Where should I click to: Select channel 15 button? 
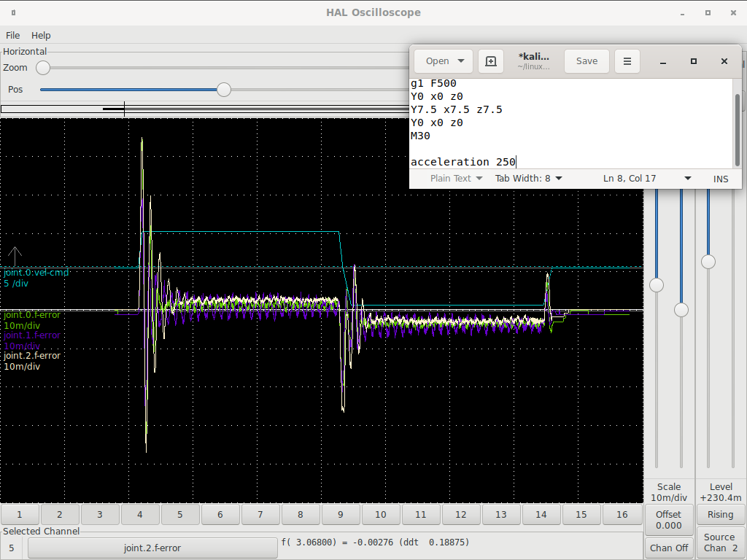581,514
